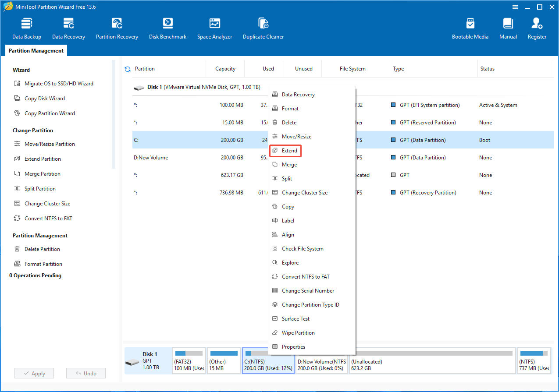This screenshot has width=559, height=392.
Task: Click the left sidebar vertical scrollbar
Action: click(114, 115)
